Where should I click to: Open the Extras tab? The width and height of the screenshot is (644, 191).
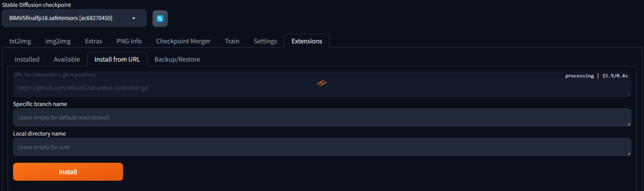click(x=94, y=41)
